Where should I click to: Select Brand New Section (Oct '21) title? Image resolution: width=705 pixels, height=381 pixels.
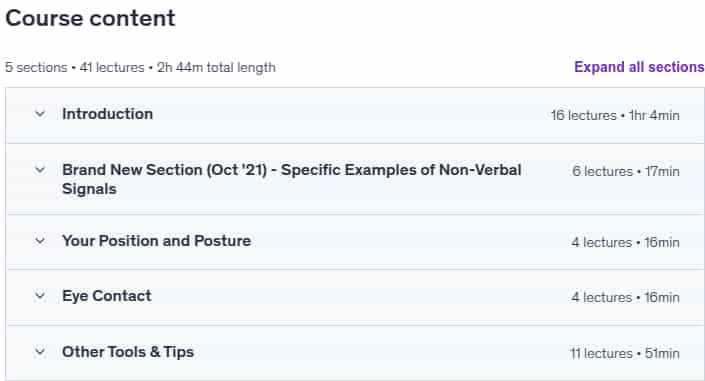(x=291, y=179)
